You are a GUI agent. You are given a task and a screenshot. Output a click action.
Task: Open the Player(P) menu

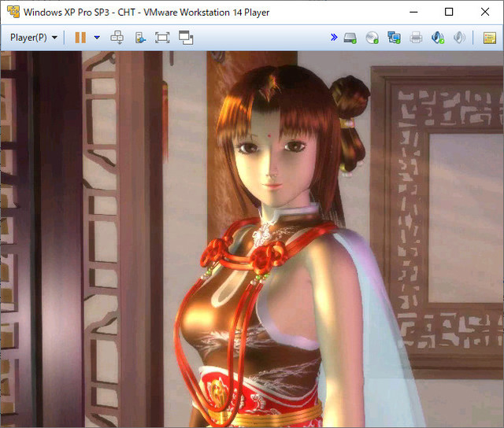(x=34, y=38)
